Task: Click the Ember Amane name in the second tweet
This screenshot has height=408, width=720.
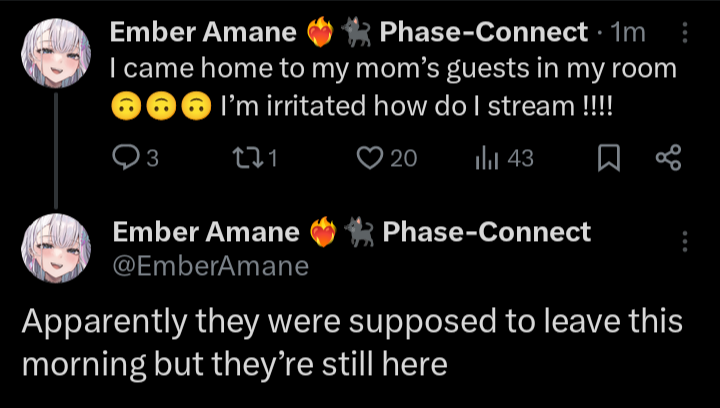Action: tap(206, 233)
